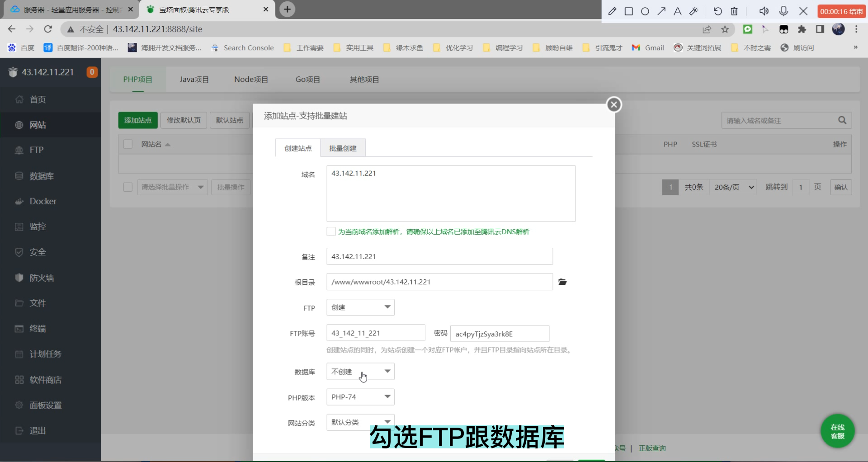Open the 防火墙 firewall settings
This screenshot has width=868, height=462.
(x=42, y=278)
